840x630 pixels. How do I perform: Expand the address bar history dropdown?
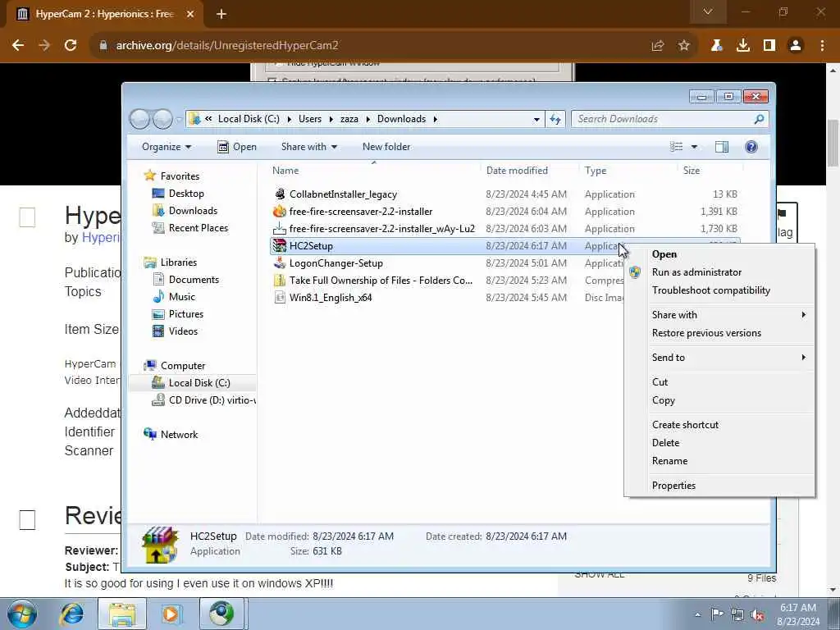click(x=536, y=120)
